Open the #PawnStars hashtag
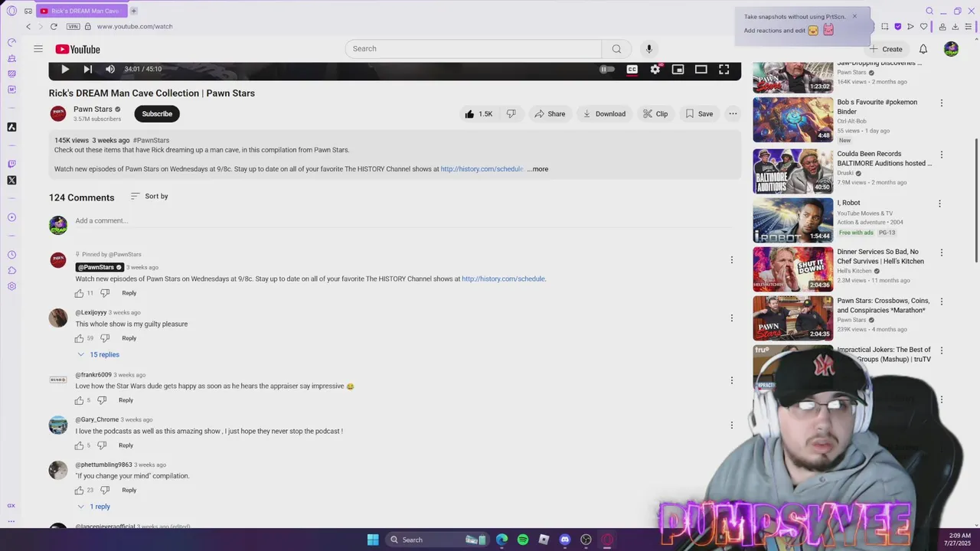The image size is (980, 551). 151,141
